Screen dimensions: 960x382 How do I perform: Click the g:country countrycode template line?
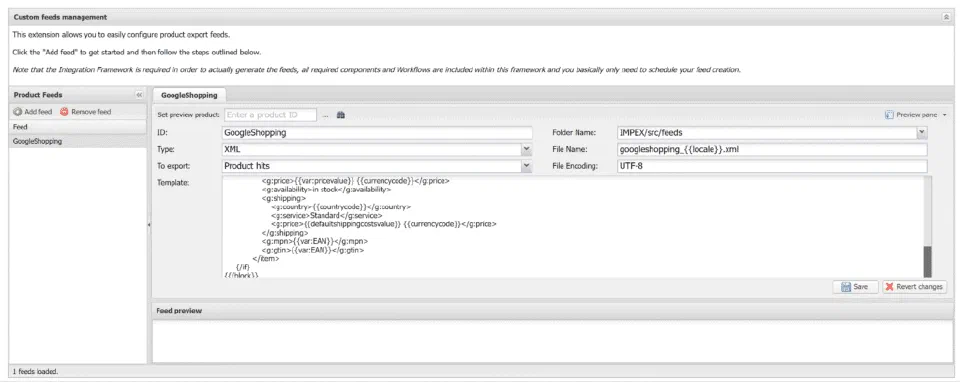[341, 207]
